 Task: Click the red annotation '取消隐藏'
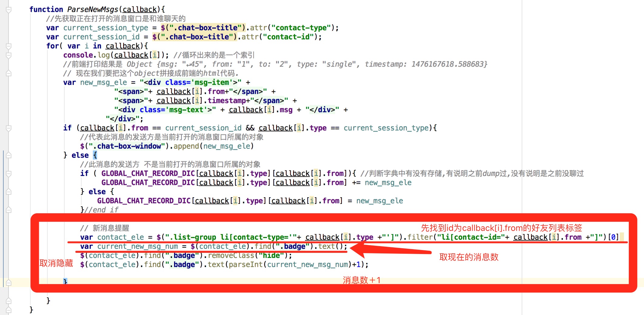(x=56, y=263)
